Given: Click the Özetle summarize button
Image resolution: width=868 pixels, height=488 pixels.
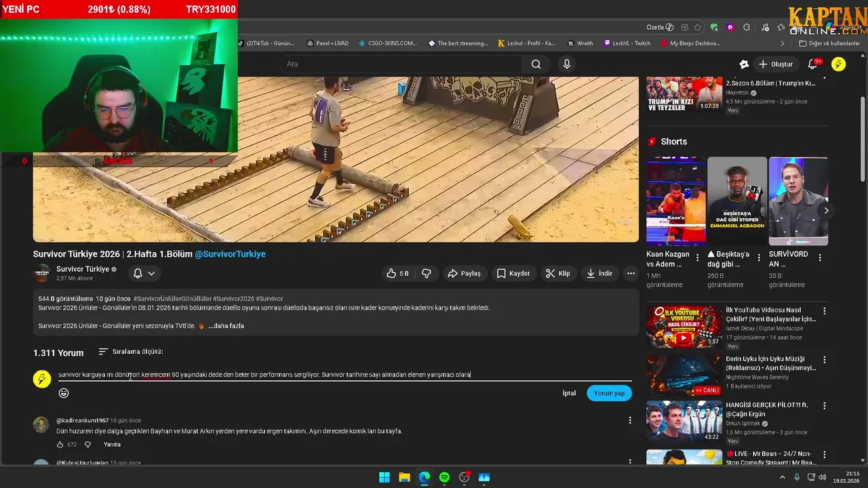Looking at the screenshot, I should coord(660,27).
